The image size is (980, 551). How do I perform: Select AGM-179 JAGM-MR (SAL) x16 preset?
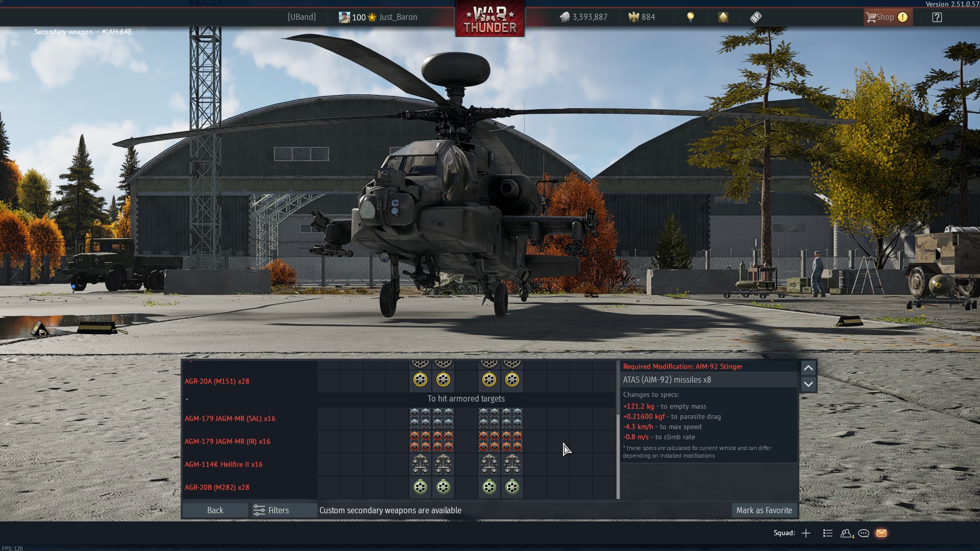tap(230, 418)
